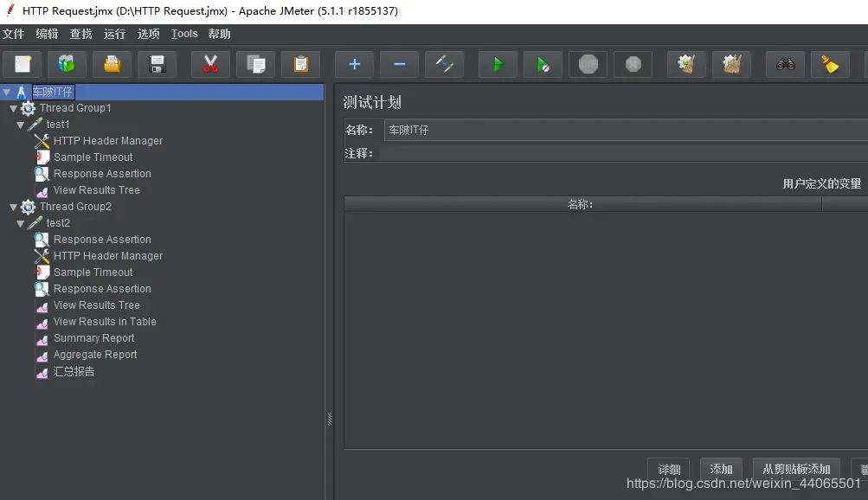Click the Reset Search brush icon

point(831,64)
